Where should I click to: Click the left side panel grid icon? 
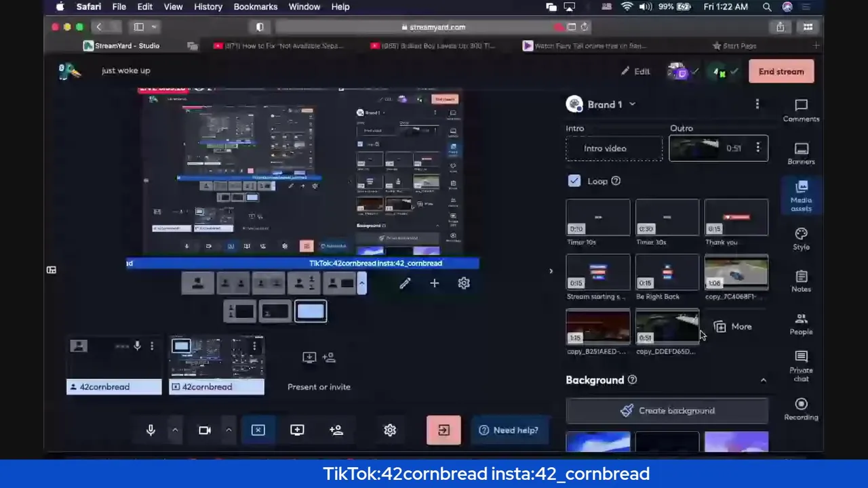[51, 270]
